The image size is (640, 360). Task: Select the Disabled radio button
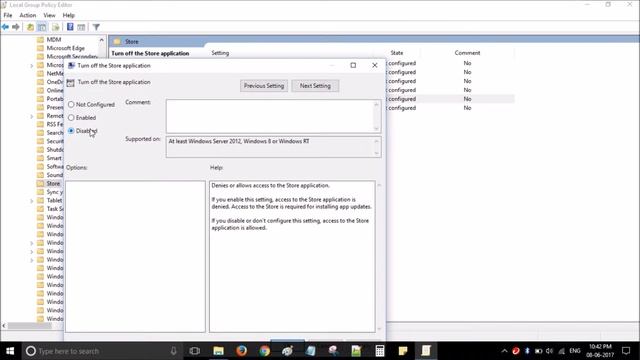pyautogui.click(x=71, y=131)
